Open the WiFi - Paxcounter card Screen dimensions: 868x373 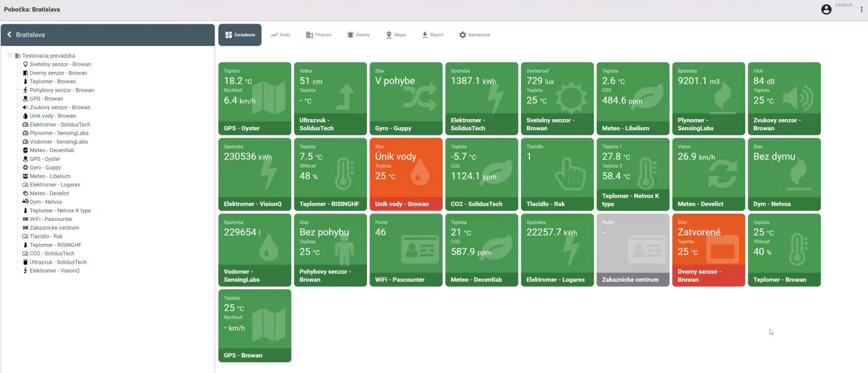pyautogui.click(x=406, y=250)
